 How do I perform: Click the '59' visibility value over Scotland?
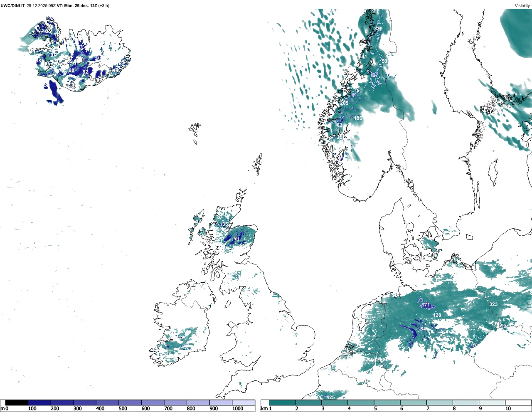coord(236,239)
